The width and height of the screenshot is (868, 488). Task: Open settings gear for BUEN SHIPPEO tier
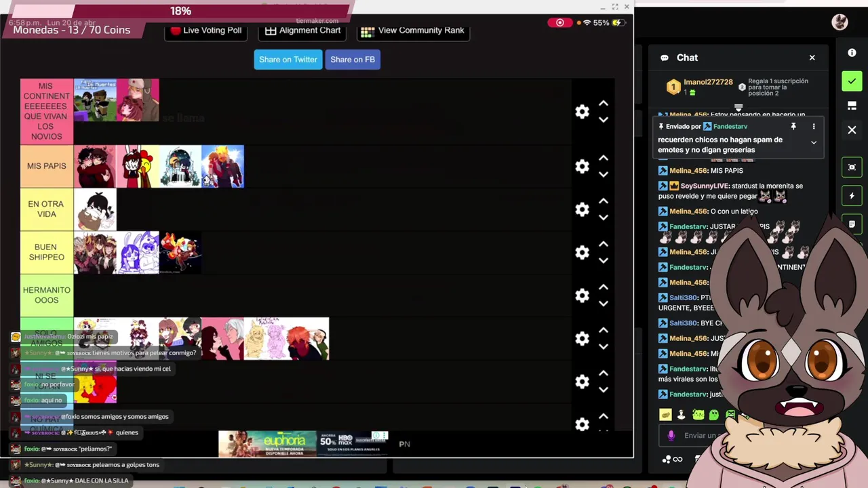(x=583, y=252)
